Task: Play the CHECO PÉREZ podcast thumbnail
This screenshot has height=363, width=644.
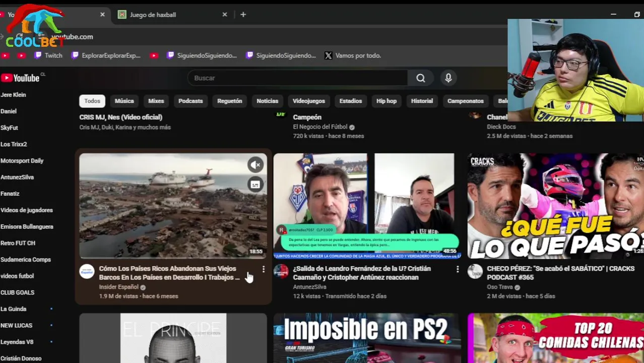Action: (x=555, y=206)
